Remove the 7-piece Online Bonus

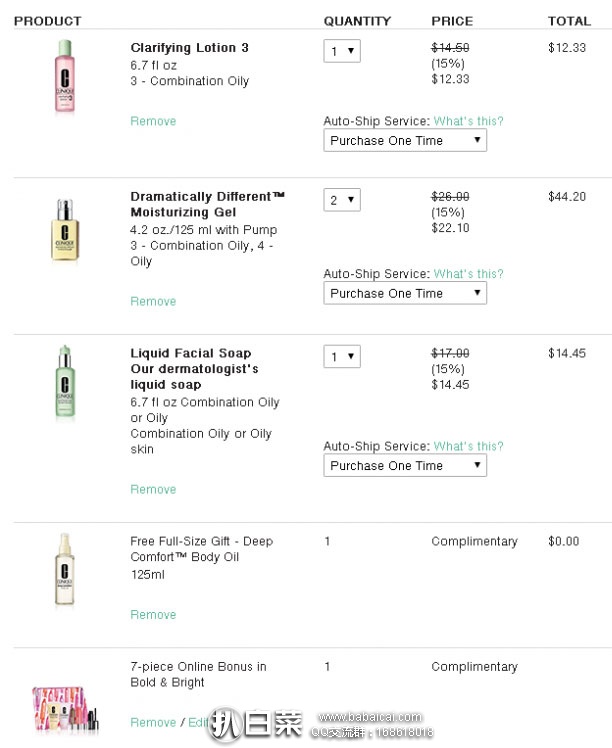tap(153, 722)
